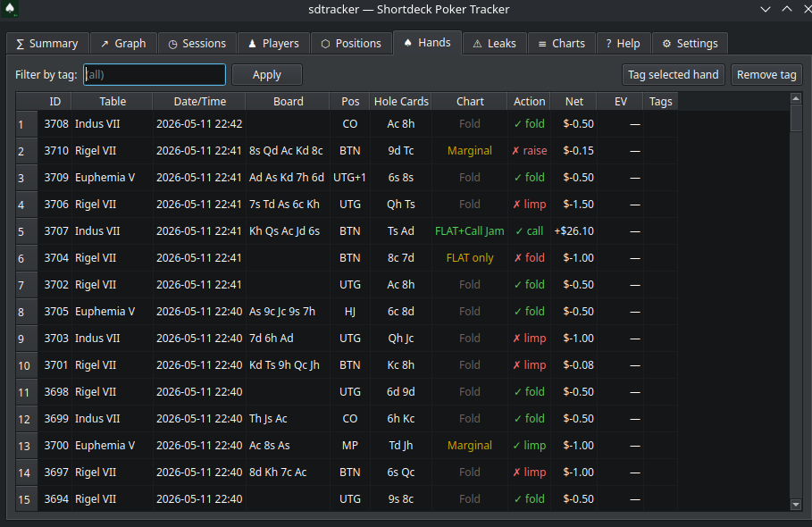812x527 pixels.
Task: Open the Summary tab with sigma icon
Action: point(47,44)
